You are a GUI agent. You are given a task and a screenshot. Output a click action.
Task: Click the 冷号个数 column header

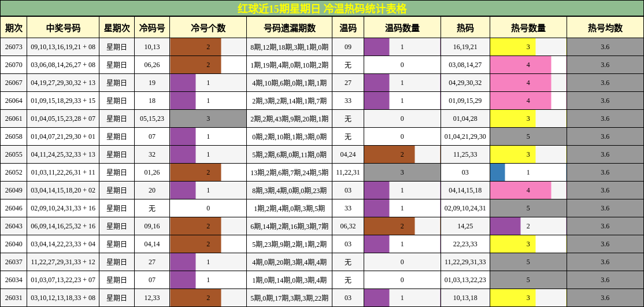[x=208, y=28]
